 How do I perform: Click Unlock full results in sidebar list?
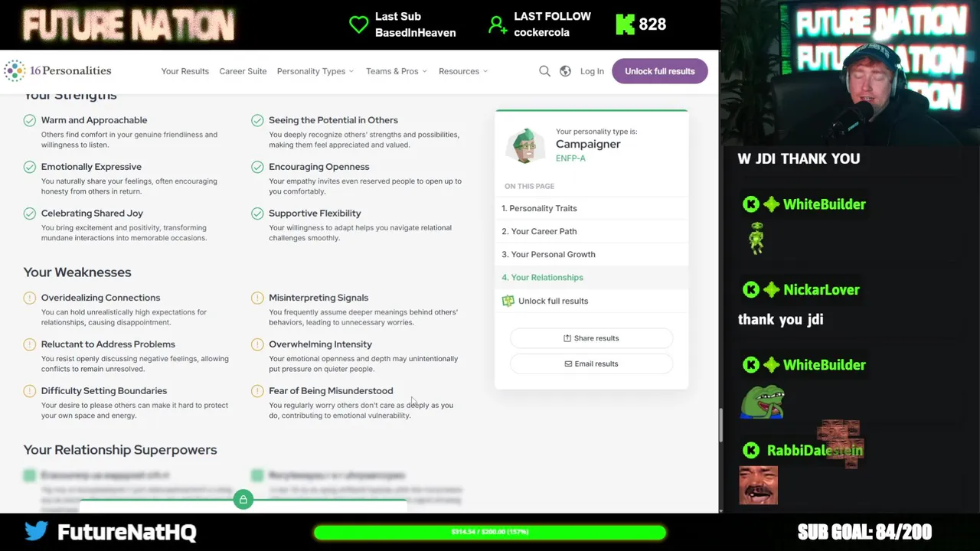(591, 301)
